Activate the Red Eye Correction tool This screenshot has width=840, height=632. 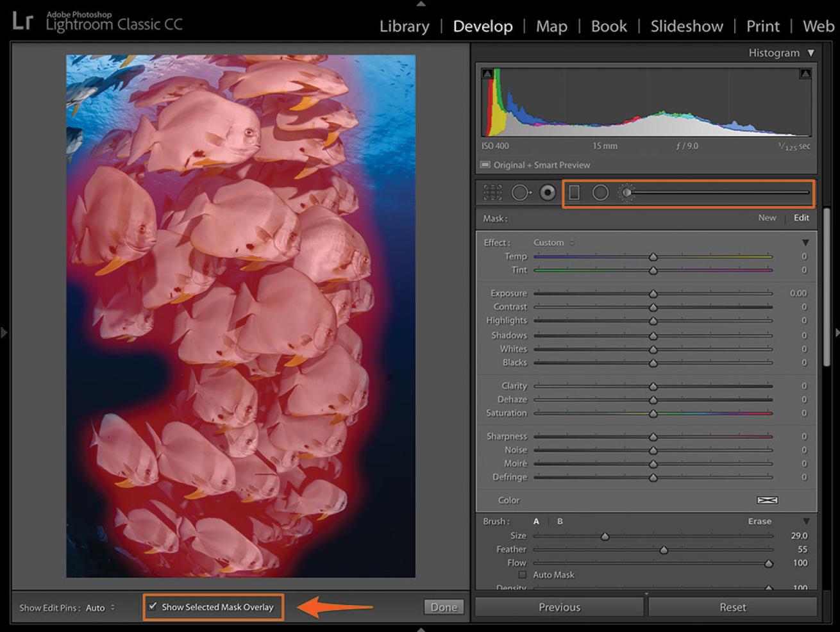[548, 192]
